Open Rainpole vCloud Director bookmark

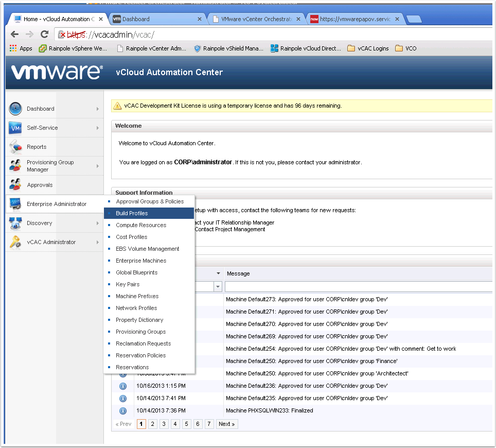[306, 48]
